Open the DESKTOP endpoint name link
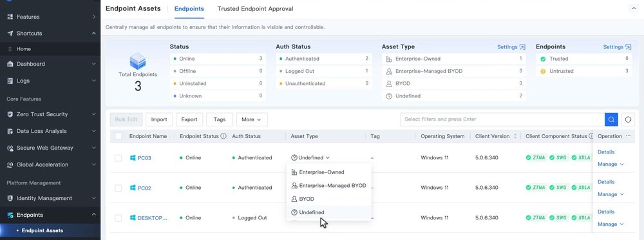This screenshot has height=240, width=644. coord(153,218)
